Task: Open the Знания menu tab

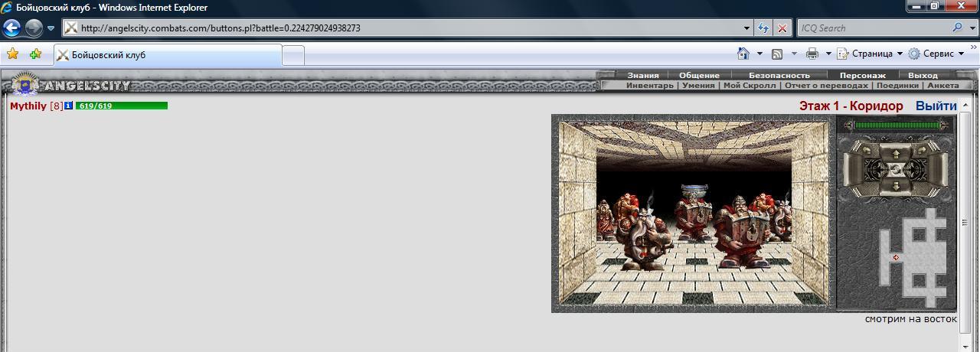Action: [642, 75]
